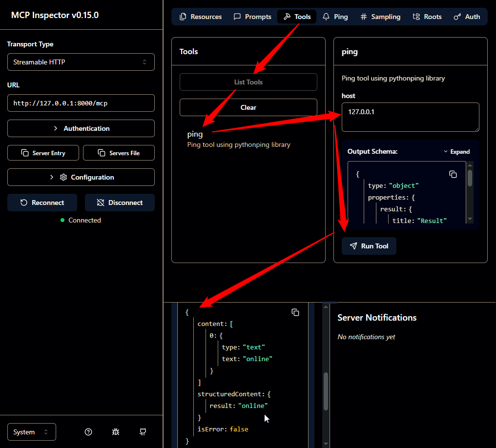Open the System theme selector
The height and width of the screenshot is (448, 496).
[32, 432]
